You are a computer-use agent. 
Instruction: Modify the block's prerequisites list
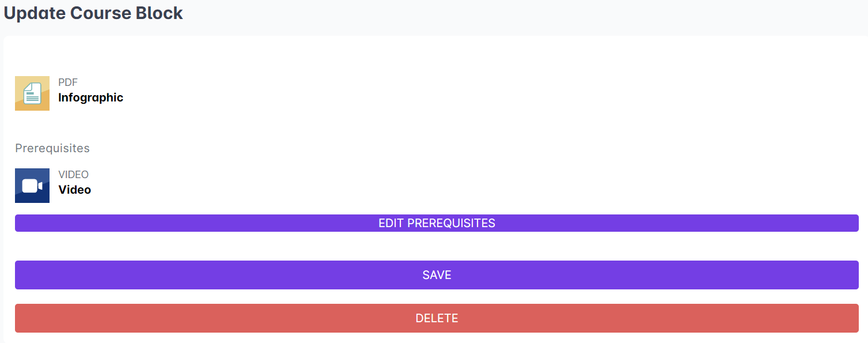(x=437, y=223)
